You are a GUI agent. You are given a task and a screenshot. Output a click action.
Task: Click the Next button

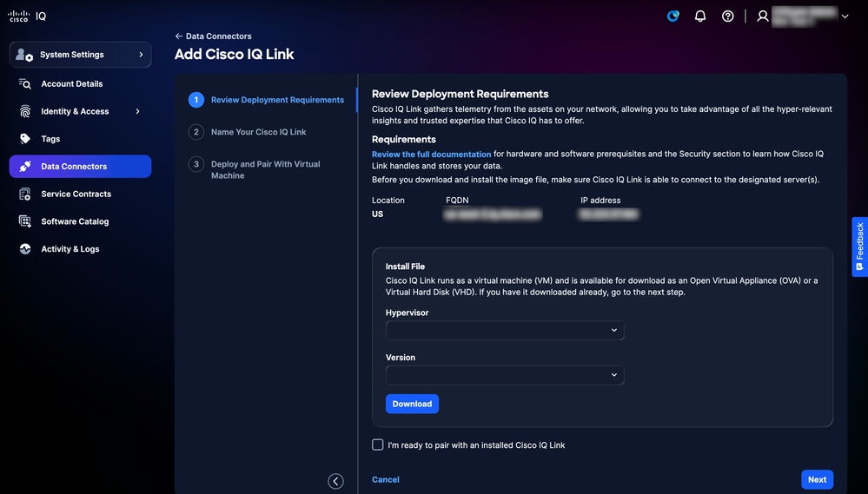[x=817, y=479]
